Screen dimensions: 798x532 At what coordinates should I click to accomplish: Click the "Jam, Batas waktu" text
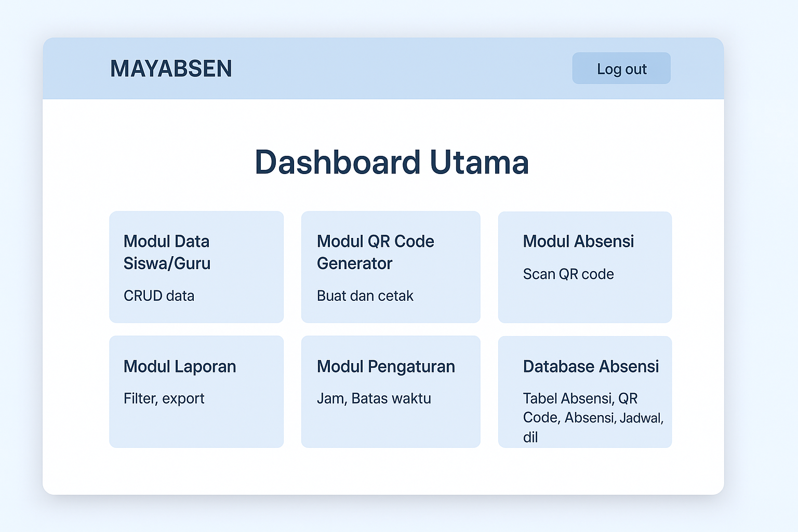pos(374,398)
